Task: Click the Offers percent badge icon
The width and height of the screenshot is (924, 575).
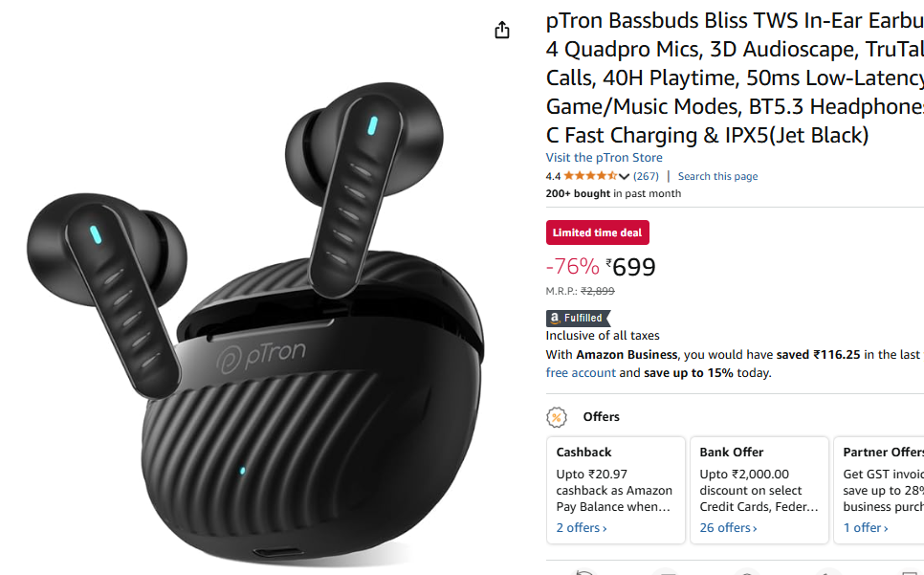Action: 556,417
